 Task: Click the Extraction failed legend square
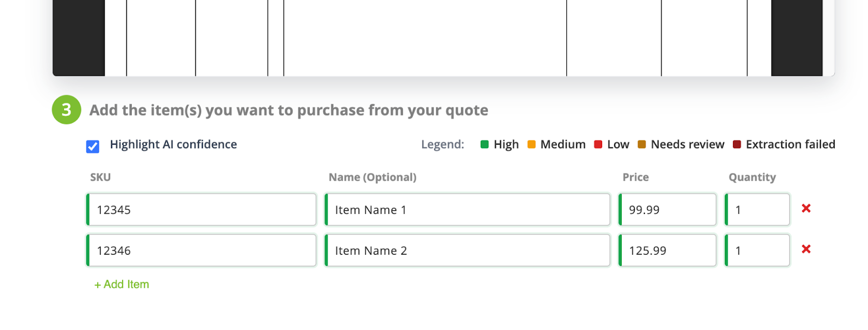pos(737,144)
